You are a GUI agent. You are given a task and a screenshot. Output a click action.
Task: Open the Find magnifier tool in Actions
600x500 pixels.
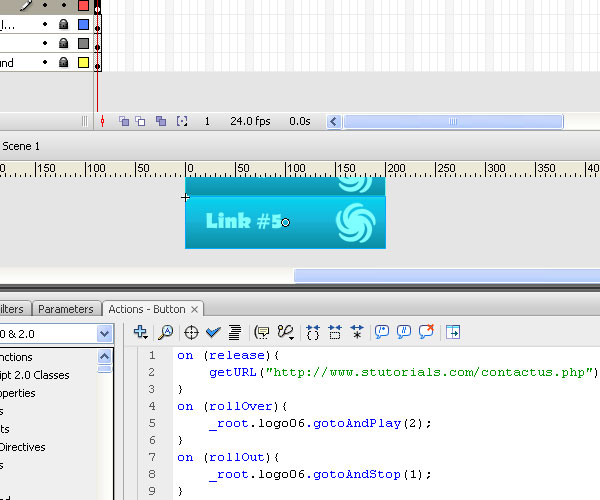(166, 332)
